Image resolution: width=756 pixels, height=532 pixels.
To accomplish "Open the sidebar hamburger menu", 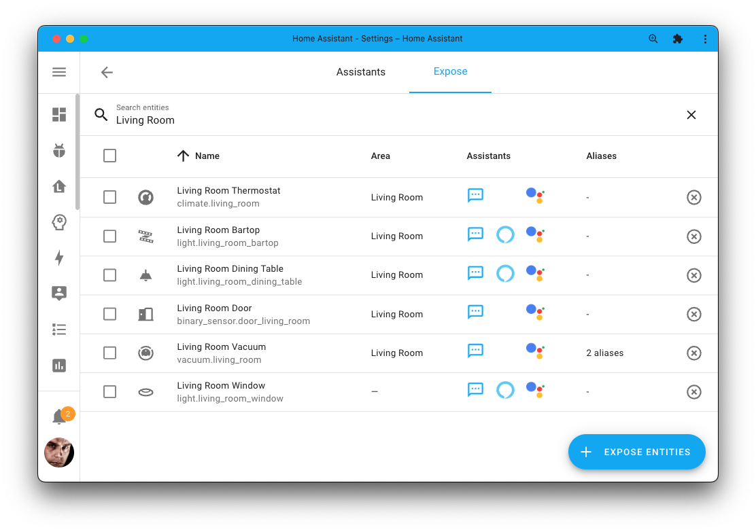I will [59, 72].
